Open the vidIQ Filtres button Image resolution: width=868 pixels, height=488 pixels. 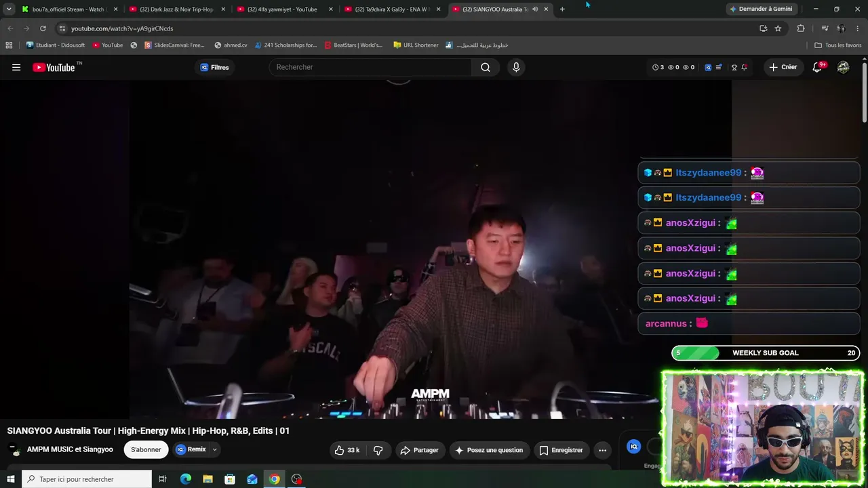215,67
